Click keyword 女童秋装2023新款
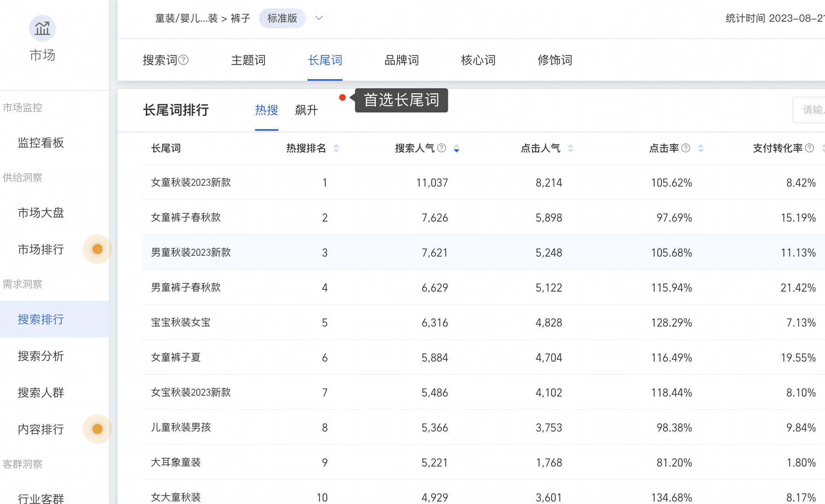Screen dimensions: 825x504 click(x=191, y=182)
